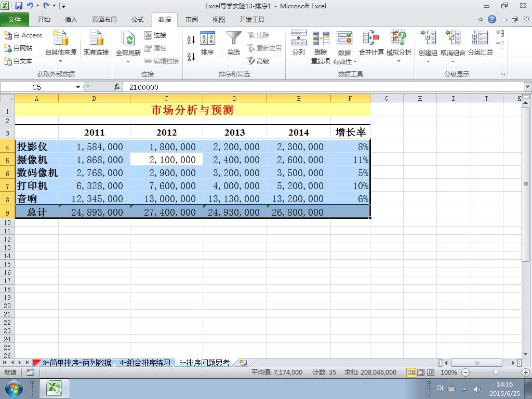Switch to the 插入 tab
This screenshot has height=399, width=532.
point(71,20)
